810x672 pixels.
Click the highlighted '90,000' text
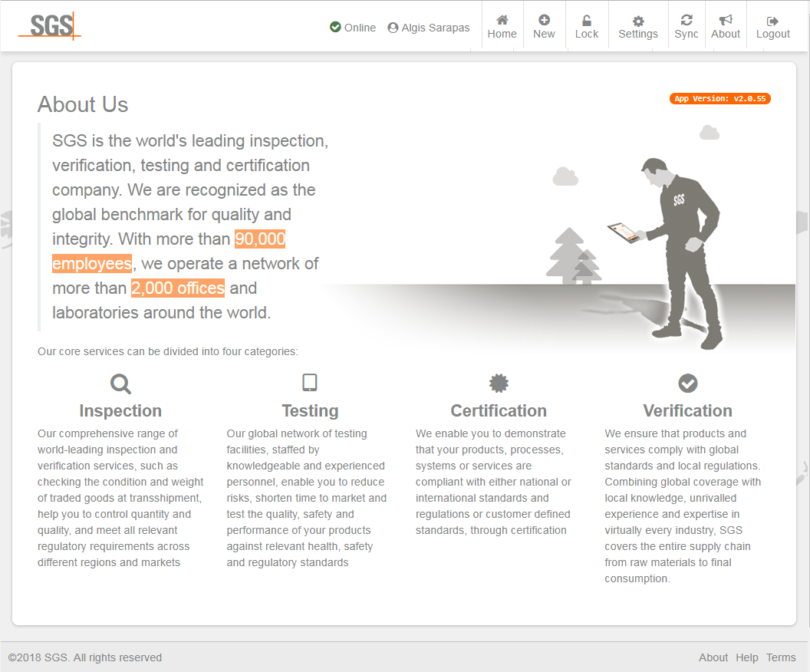260,239
